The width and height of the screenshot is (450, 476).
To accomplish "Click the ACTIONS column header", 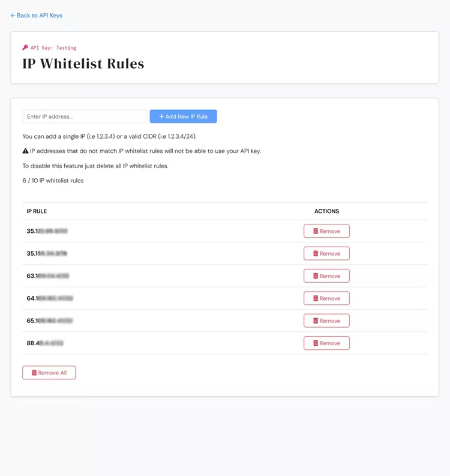I will (326, 211).
